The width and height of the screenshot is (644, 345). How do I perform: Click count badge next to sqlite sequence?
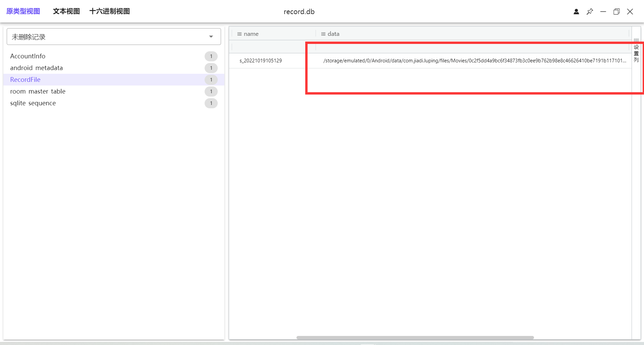(211, 103)
